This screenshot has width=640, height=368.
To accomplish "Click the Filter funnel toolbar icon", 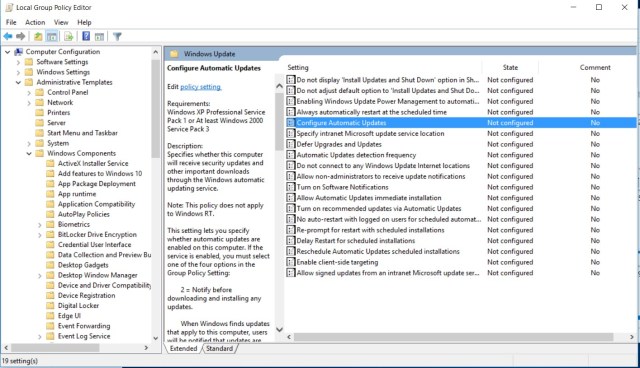I will tap(118, 37).
